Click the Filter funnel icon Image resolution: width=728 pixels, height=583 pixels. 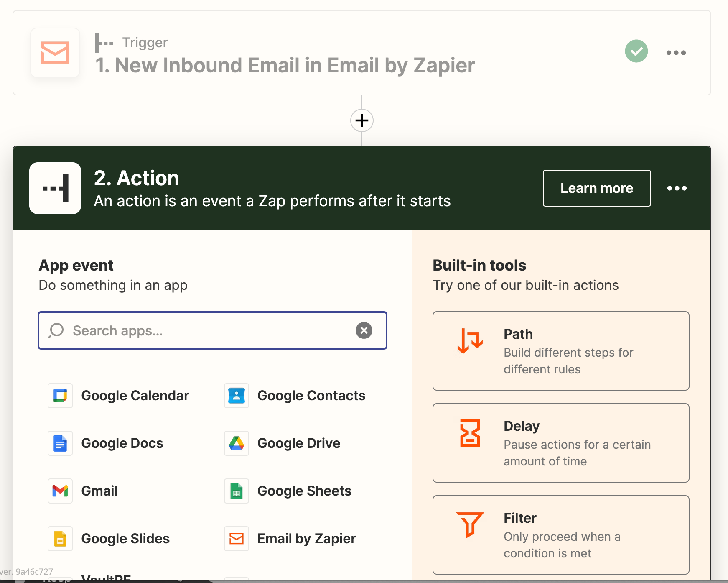point(470,524)
